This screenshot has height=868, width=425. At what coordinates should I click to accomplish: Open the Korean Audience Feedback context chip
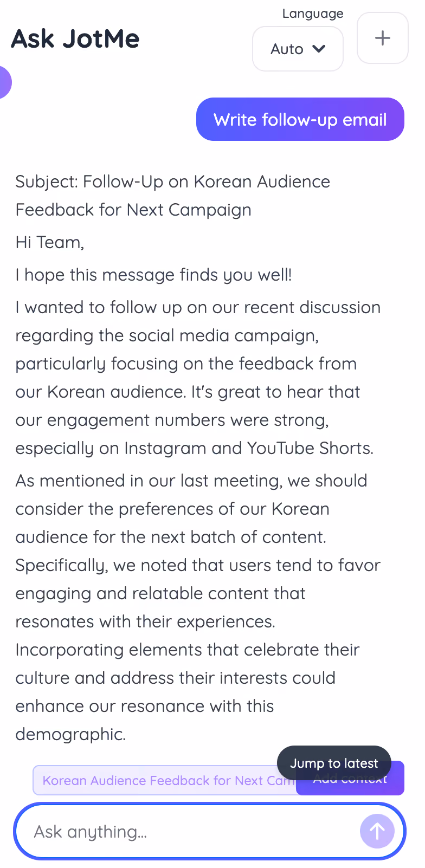click(165, 780)
